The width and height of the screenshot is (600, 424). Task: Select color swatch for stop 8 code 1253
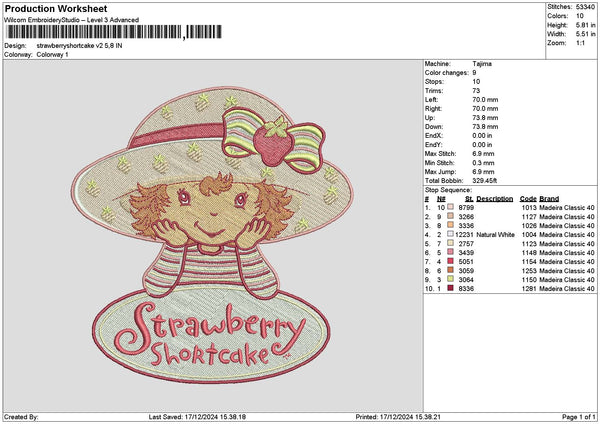pyautogui.click(x=450, y=270)
